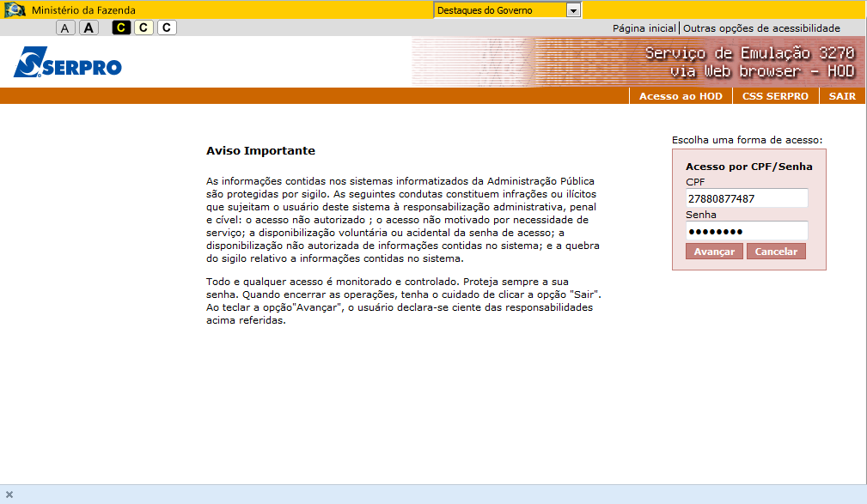Select the white default contrast C option
The image size is (867, 504).
167,27
